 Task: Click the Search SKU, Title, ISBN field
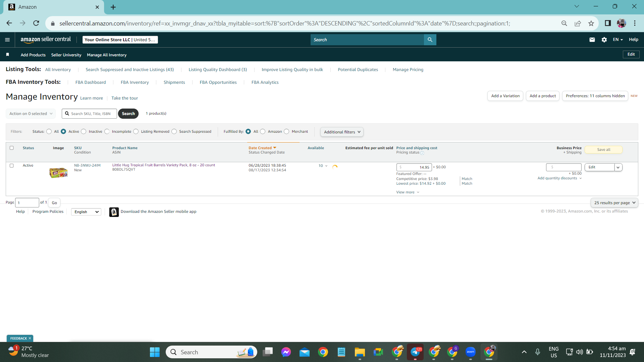coord(89,114)
